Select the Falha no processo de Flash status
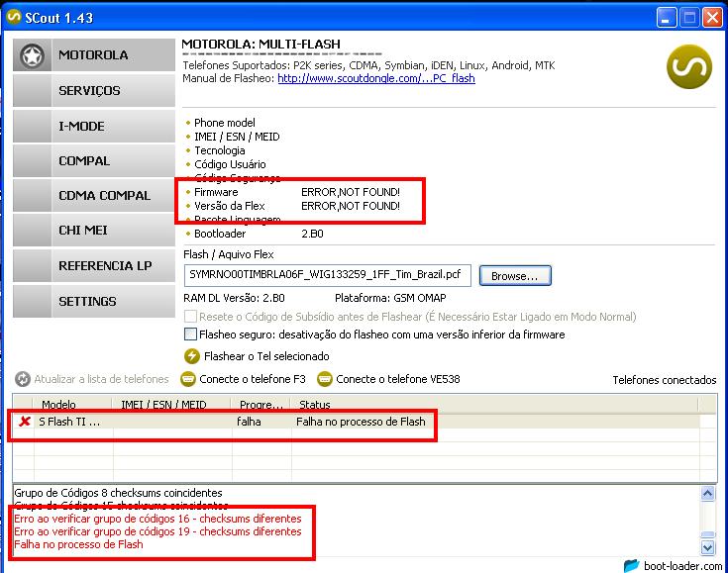This screenshot has width=728, height=573. [361, 422]
